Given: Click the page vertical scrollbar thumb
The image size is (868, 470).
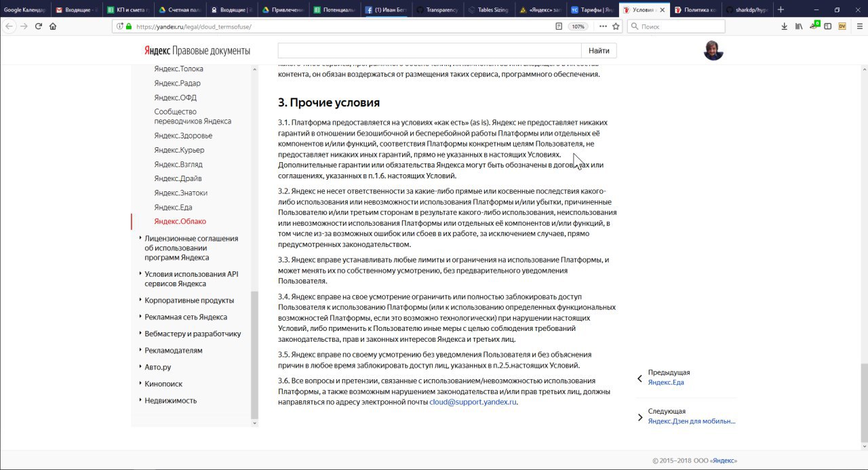Looking at the screenshot, I should click(864, 402).
